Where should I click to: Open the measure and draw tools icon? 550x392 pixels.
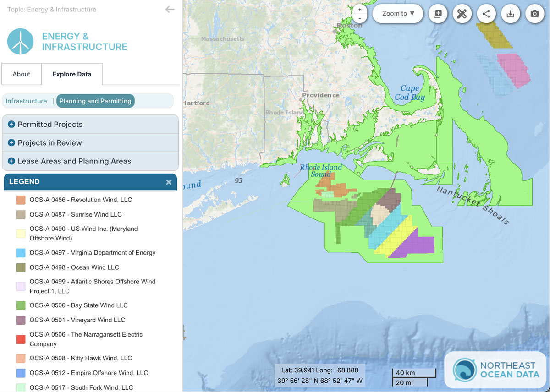coord(462,14)
